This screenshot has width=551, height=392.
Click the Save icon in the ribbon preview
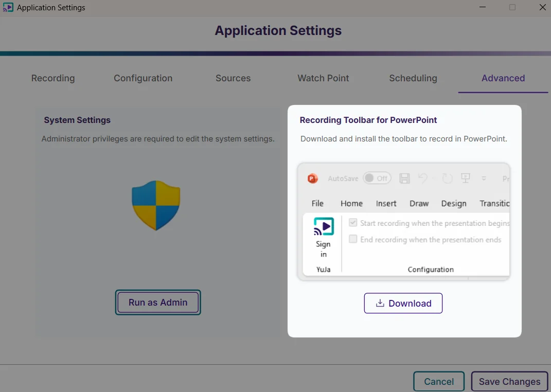404,178
